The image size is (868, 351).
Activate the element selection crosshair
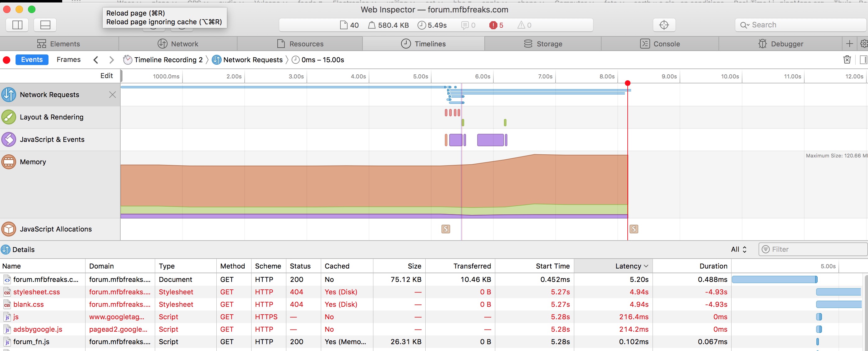(x=664, y=25)
